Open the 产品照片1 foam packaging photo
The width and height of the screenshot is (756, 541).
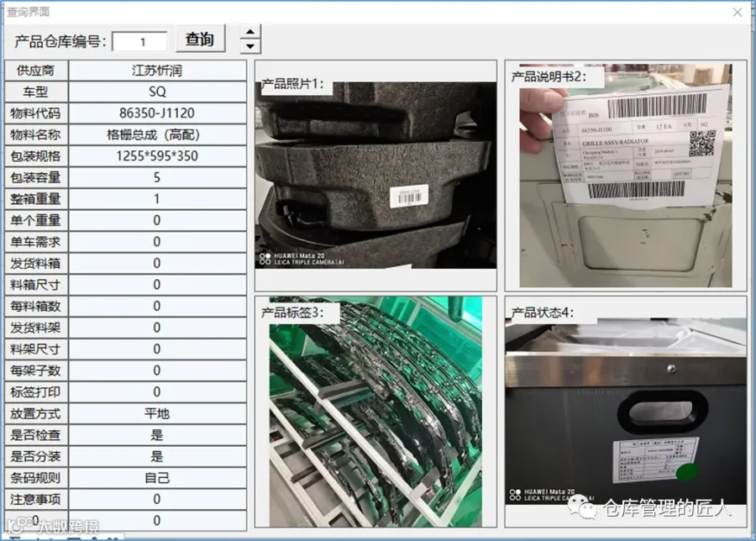(x=375, y=176)
